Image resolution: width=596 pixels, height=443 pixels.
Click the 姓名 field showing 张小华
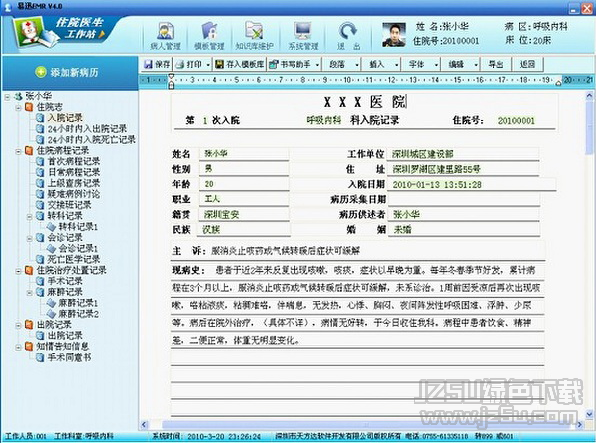pyautogui.click(x=243, y=154)
